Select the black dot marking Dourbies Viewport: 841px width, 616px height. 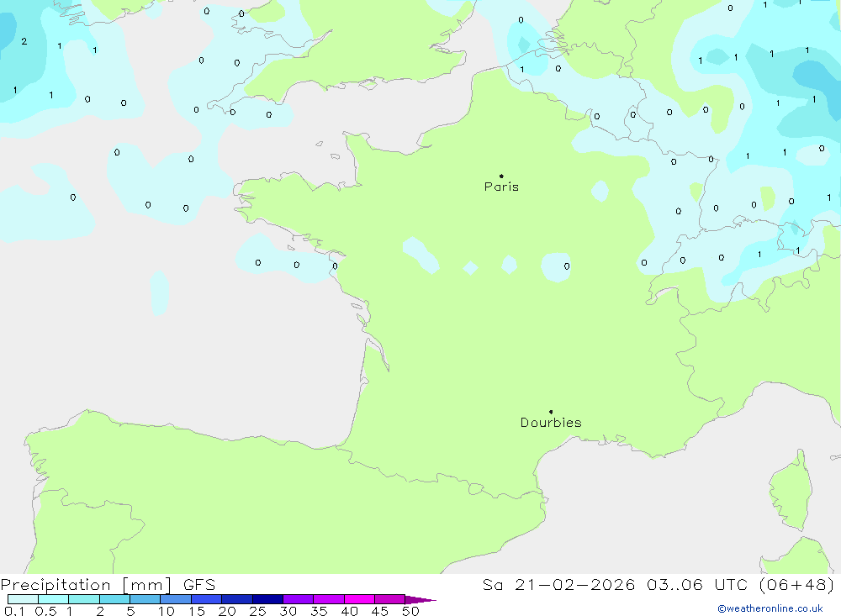point(551,412)
